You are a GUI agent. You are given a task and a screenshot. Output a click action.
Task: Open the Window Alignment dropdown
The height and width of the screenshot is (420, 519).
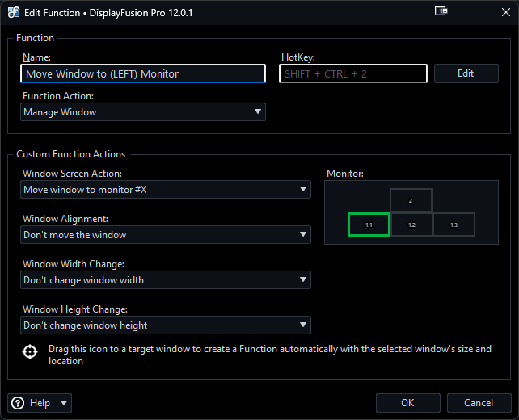coord(166,235)
